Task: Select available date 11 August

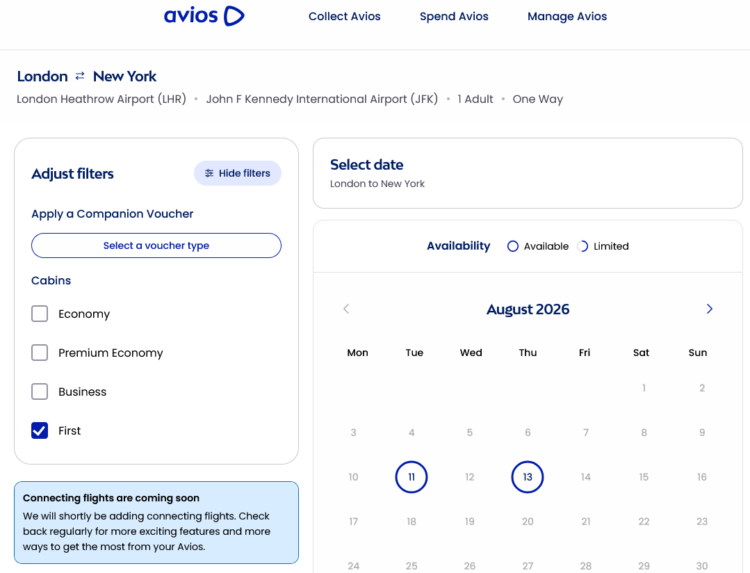Action: click(411, 477)
